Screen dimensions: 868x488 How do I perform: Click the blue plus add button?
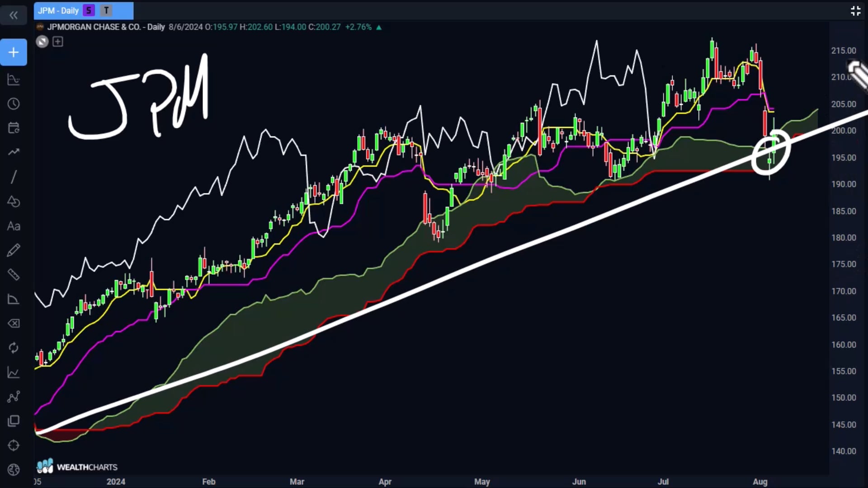[x=14, y=52]
